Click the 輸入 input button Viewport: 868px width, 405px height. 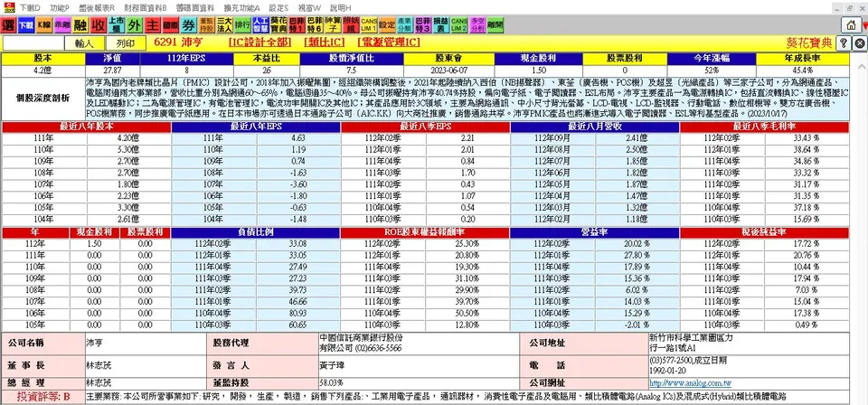click(85, 43)
